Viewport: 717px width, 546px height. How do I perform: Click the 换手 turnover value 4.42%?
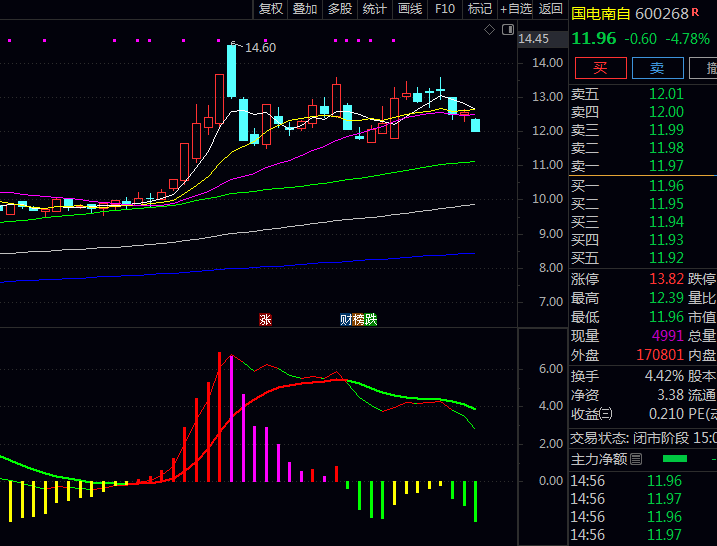click(664, 376)
